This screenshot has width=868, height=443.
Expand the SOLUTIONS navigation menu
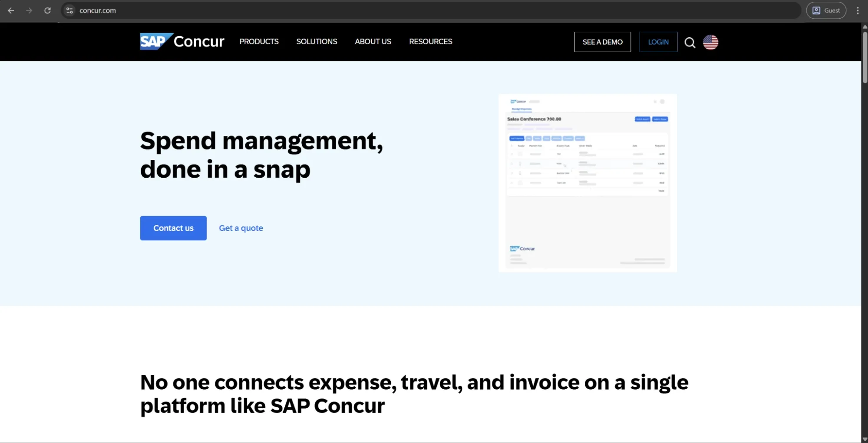point(317,41)
